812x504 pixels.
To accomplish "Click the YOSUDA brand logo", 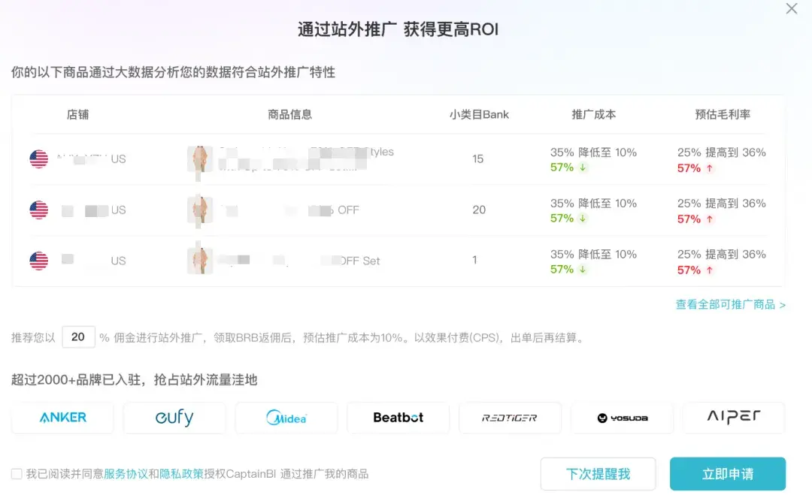I will pos(622,418).
